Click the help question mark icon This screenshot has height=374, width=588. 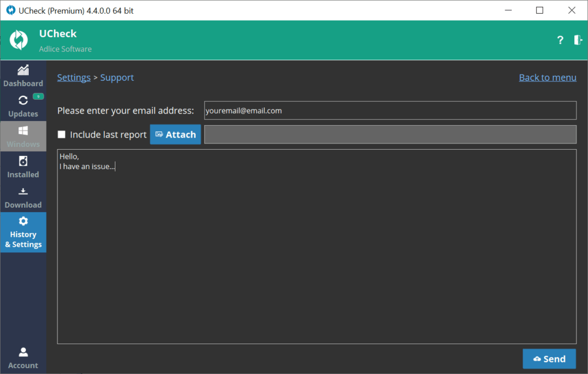coord(560,40)
